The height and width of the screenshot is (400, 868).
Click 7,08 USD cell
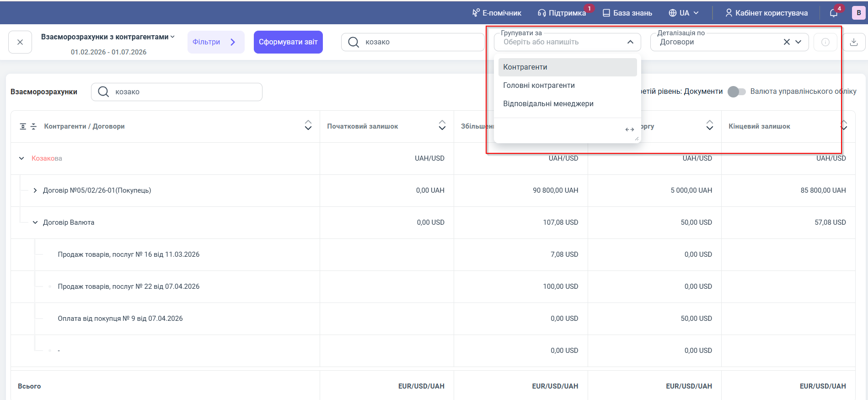tap(564, 254)
